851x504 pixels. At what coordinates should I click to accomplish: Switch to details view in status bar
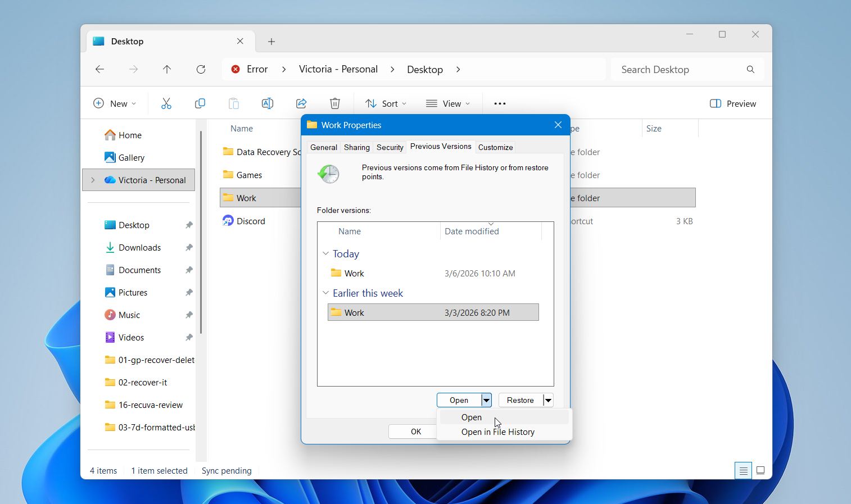tap(743, 470)
